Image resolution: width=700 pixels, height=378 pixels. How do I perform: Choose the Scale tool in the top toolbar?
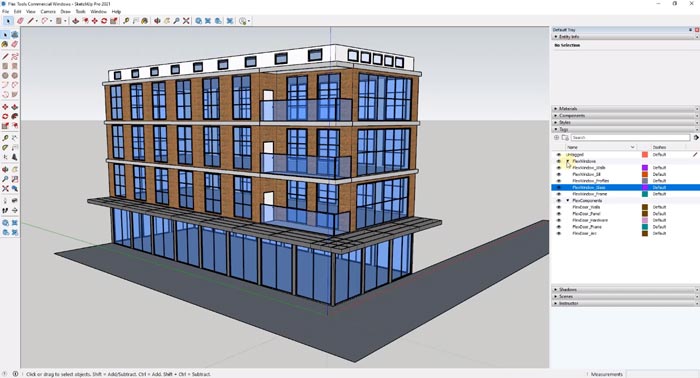(113, 21)
